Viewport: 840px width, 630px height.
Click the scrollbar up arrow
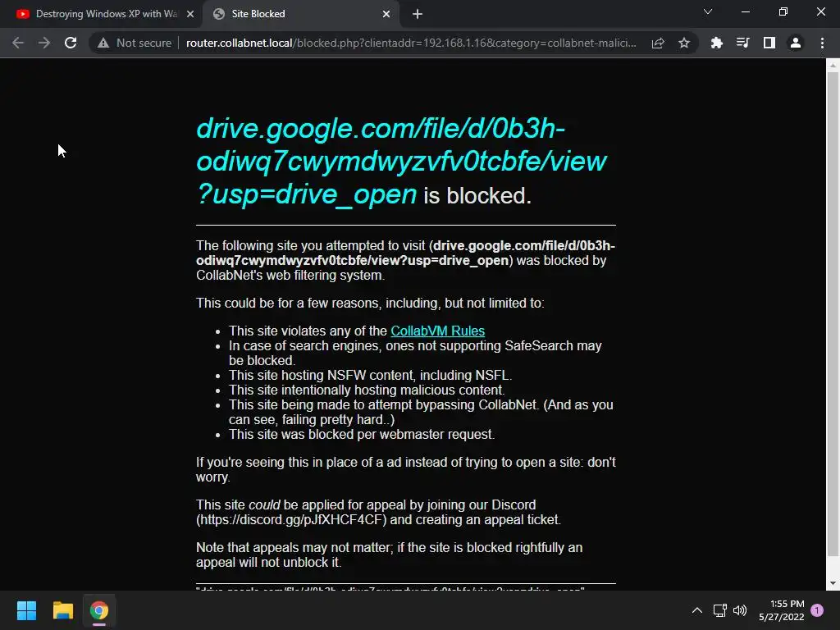[x=833, y=66]
